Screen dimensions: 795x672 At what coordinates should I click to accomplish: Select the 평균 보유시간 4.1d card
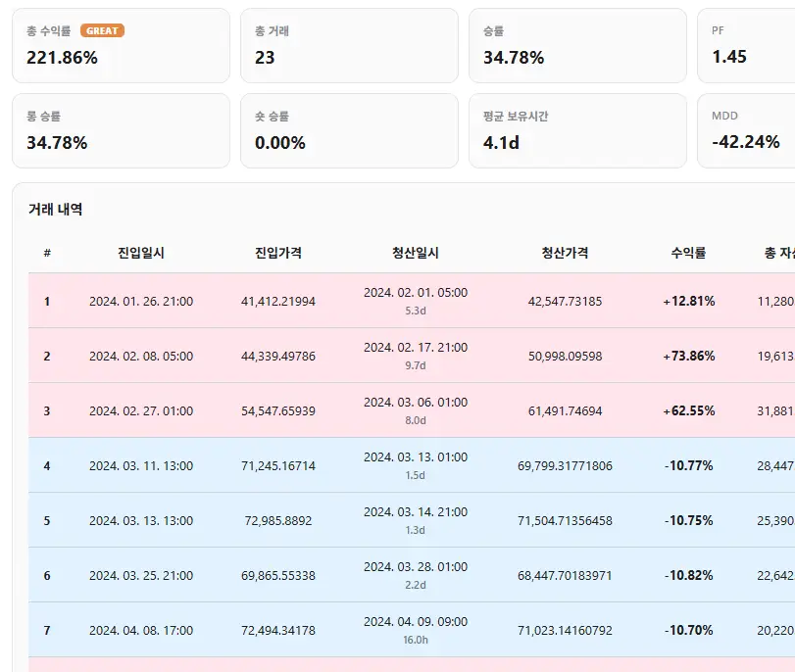coord(577,130)
